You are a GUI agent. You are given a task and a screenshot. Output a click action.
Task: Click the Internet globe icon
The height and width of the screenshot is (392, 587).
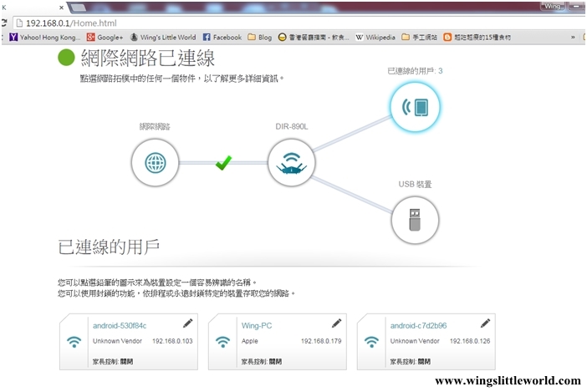pos(156,162)
